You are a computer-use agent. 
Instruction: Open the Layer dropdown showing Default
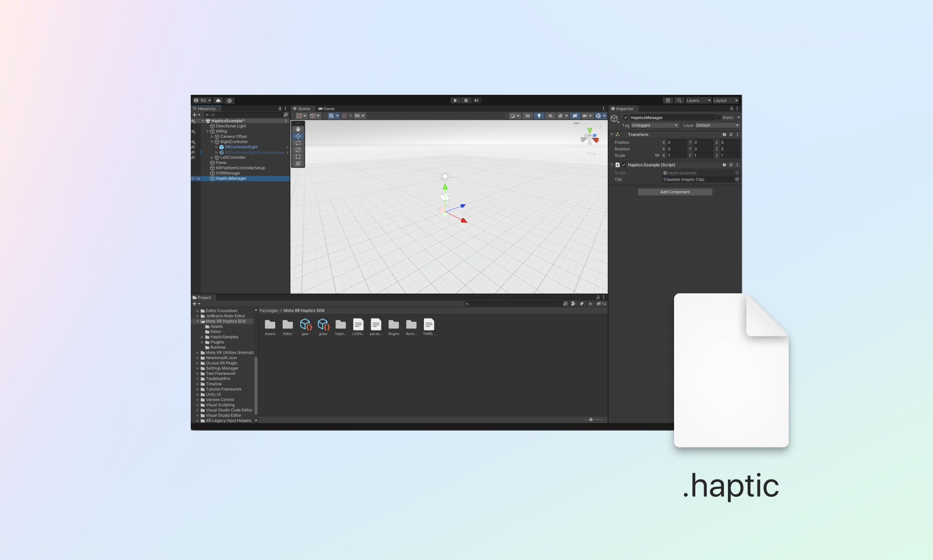[718, 125]
